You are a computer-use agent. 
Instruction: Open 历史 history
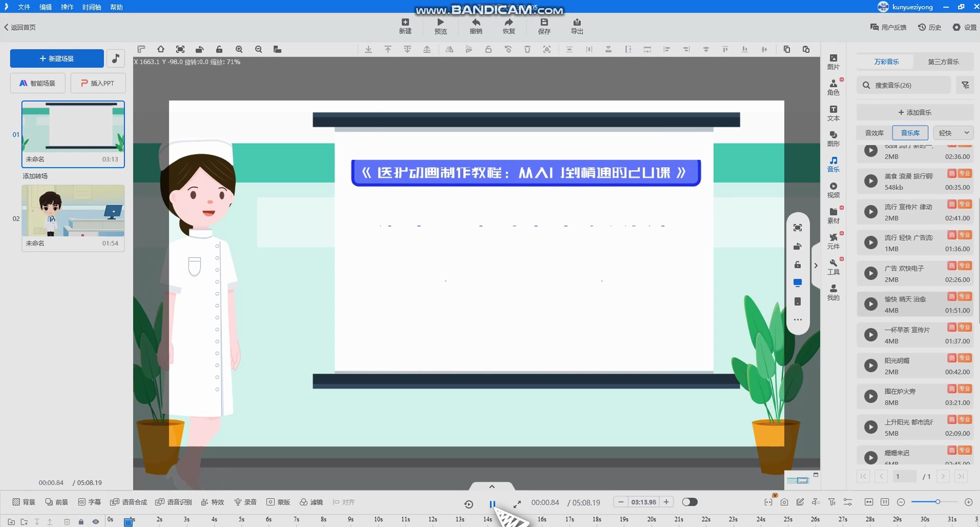pyautogui.click(x=930, y=27)
